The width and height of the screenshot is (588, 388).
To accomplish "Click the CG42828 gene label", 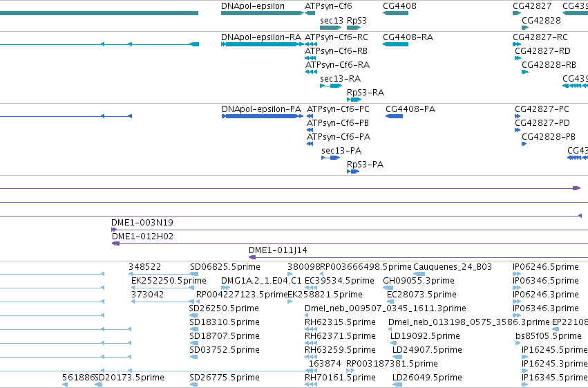I will coord(541,20).
